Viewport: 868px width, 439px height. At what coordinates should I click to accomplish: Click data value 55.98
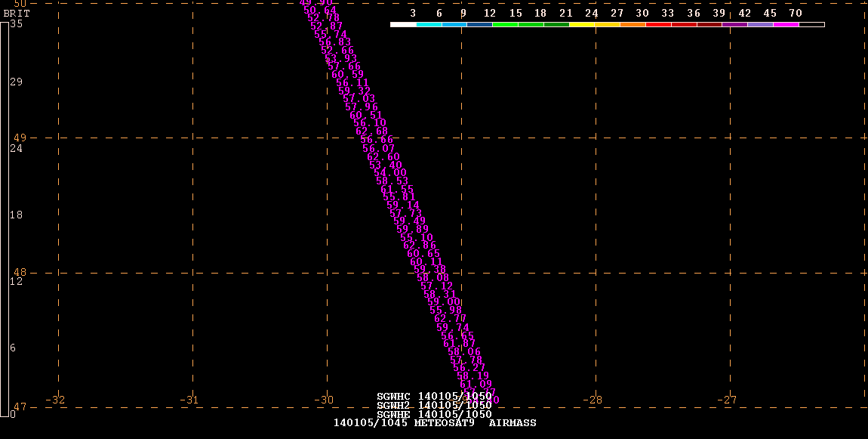pos(445,311)
